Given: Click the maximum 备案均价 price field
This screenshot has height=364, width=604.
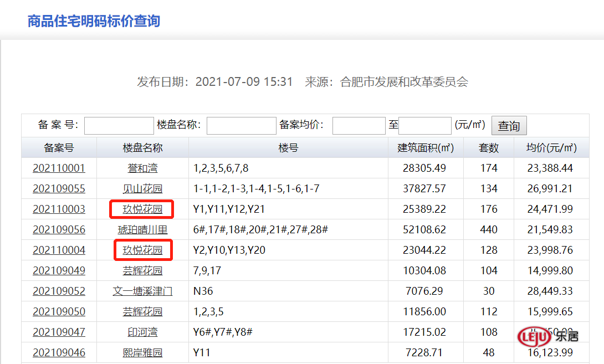Looking at the screenshot, I should [x=425, y=126].
